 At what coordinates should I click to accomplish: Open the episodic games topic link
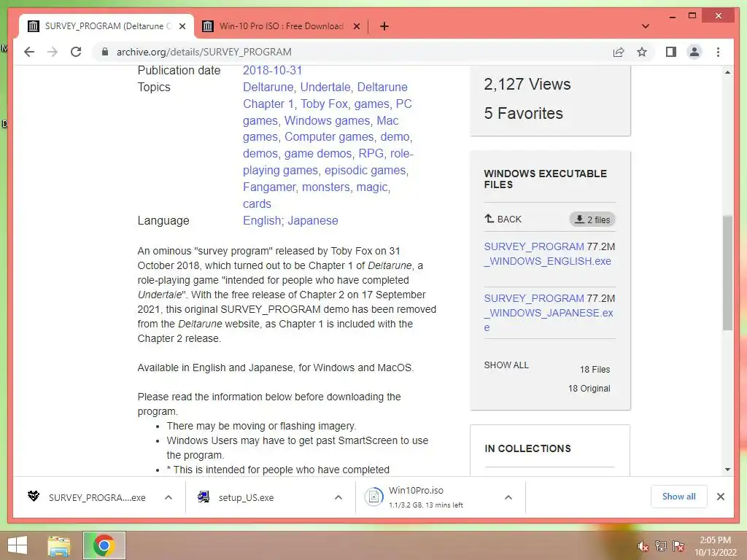(365, 170)
